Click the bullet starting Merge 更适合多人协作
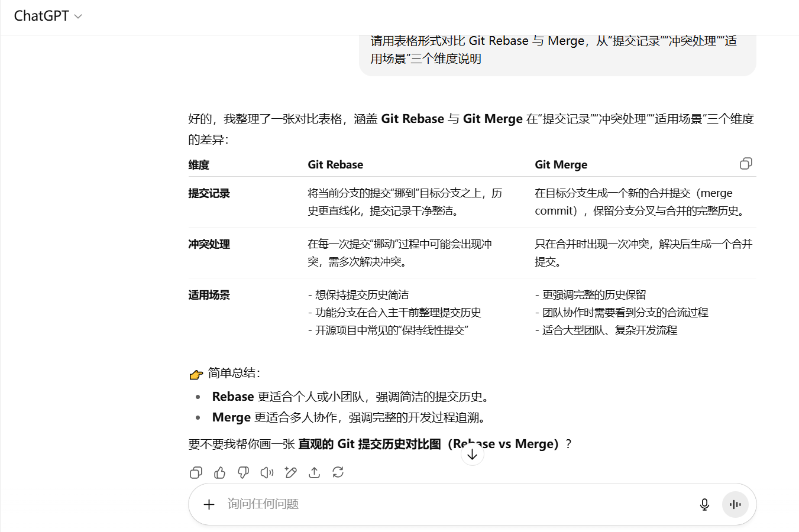 click(351, 417)
